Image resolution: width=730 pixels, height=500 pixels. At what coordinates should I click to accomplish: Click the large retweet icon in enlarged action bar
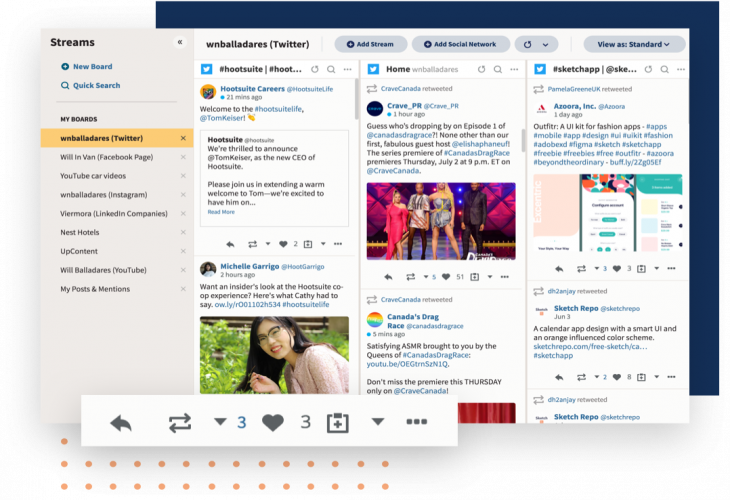(x=180, y=423)
